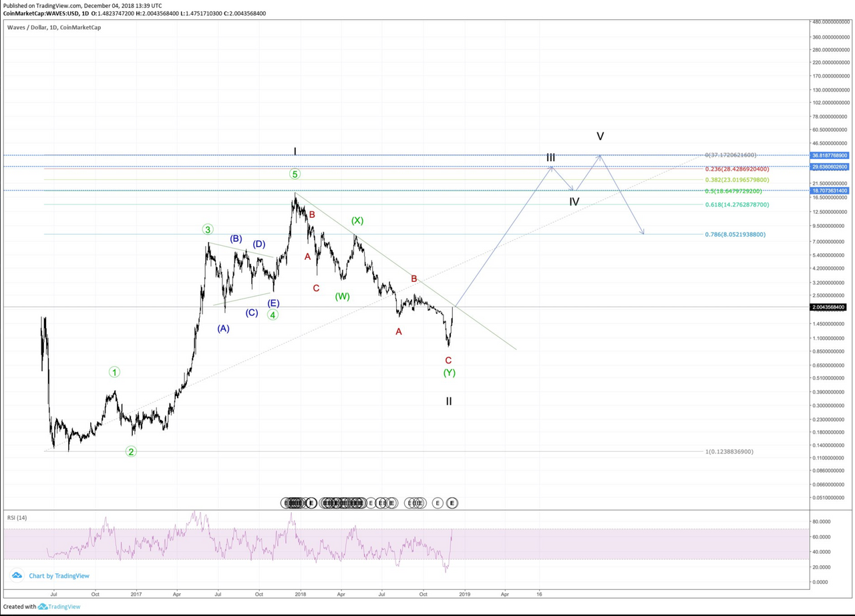Screen dimensions: 855x616
Task: Click the Published on TradingView.com header text
Action: pos(83,5)
